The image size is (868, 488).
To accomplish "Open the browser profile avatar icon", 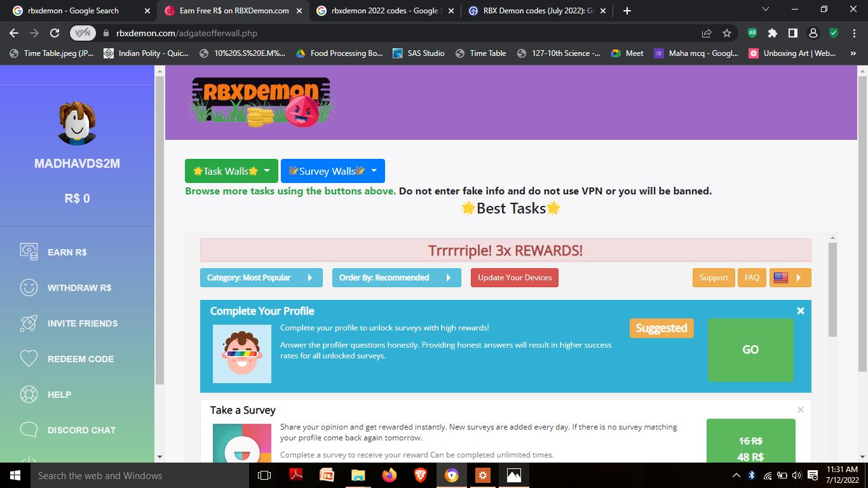I will point(813,33).
